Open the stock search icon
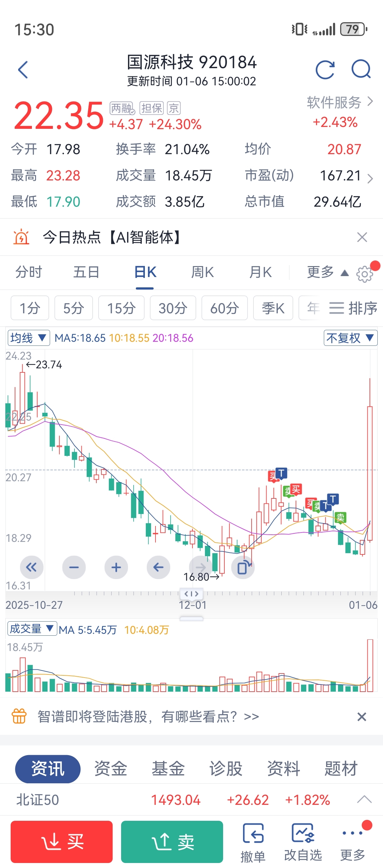Viewport: 383px width, 868px height. tap(361, 69)
